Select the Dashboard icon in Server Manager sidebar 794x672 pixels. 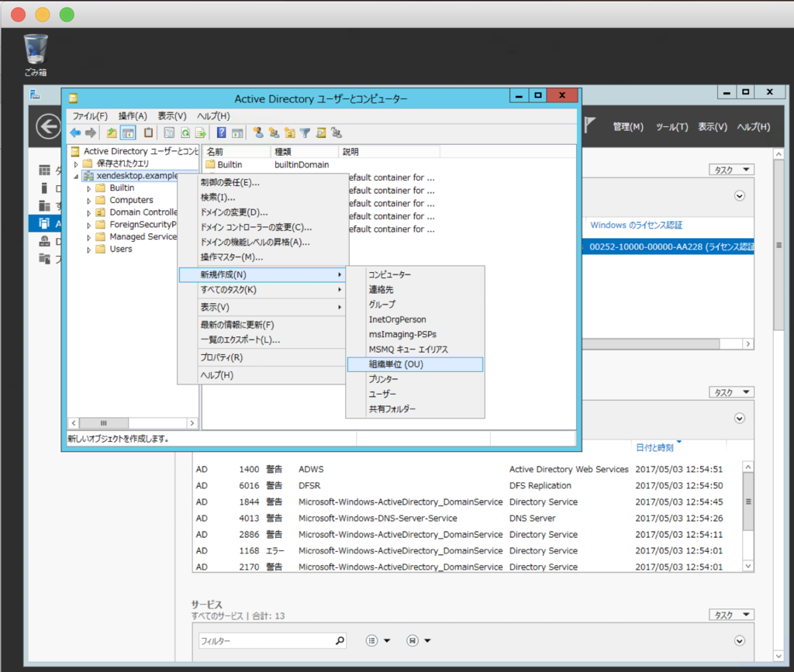pyautogui.click(x=44, y=170)
